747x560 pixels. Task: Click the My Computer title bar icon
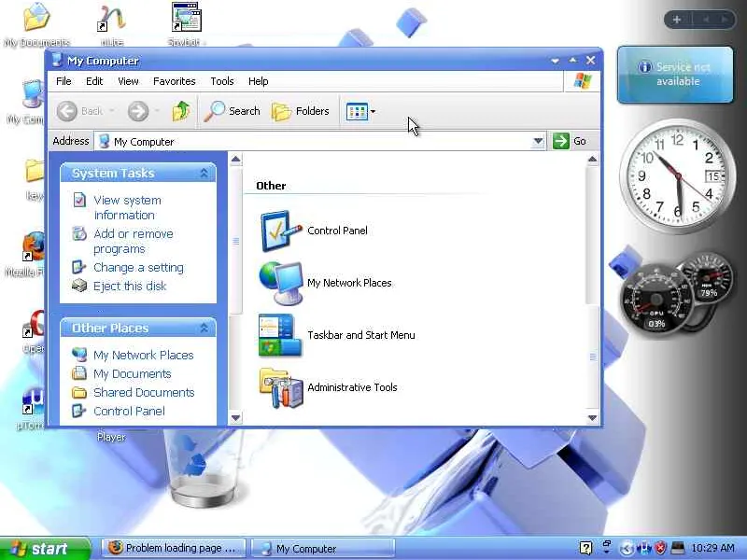pos(57,60)
